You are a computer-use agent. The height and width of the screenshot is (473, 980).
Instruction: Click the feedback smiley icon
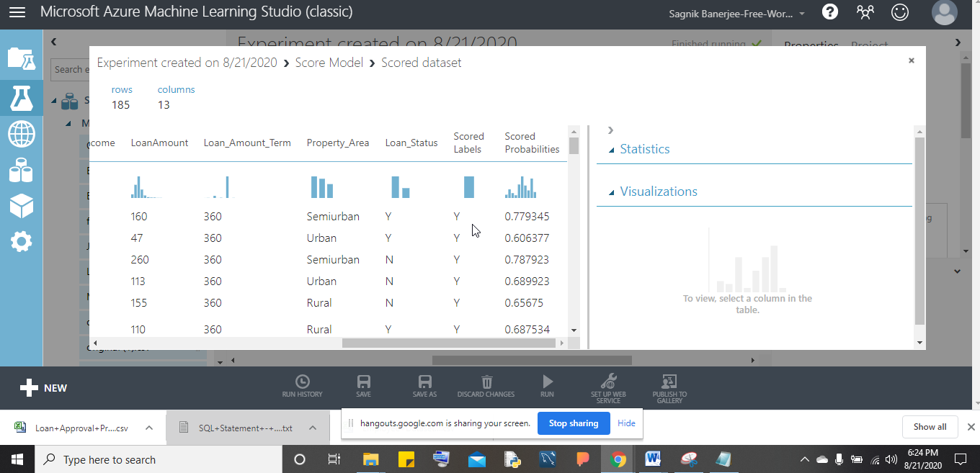click(899, 12)
